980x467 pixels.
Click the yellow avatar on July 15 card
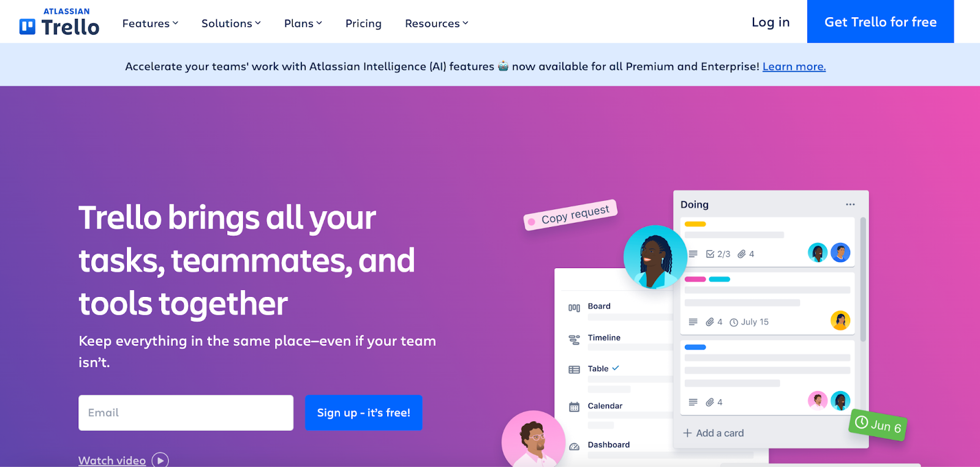click(x=840, y=320)
